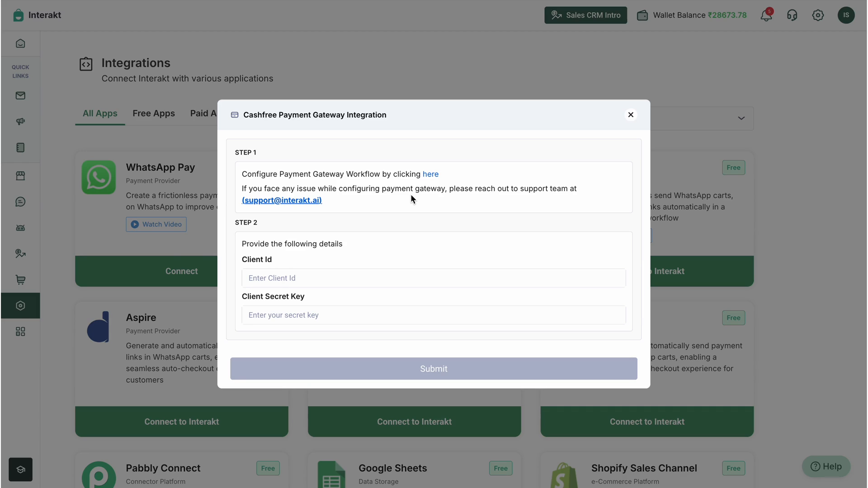Viewport: 868px width, 488px height.
Task: Click the Google Sheets logo
Action: pyautogui.click(x=331, y=474)
